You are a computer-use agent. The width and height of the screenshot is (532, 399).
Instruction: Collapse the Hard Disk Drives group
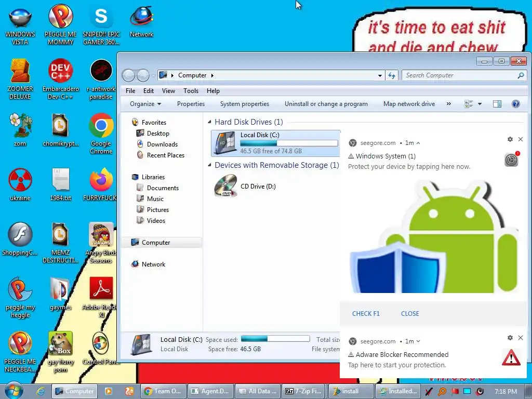[x=209, y=122]
